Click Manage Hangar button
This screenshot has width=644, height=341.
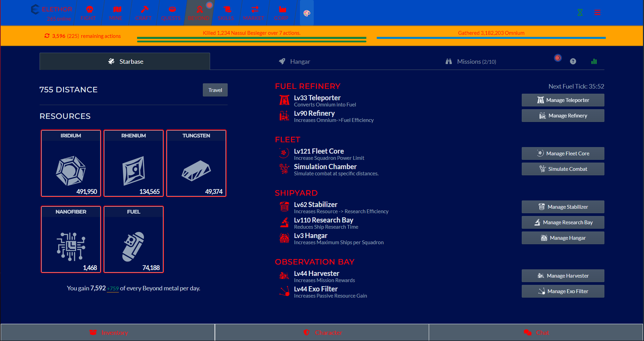(x=563, y=238)
